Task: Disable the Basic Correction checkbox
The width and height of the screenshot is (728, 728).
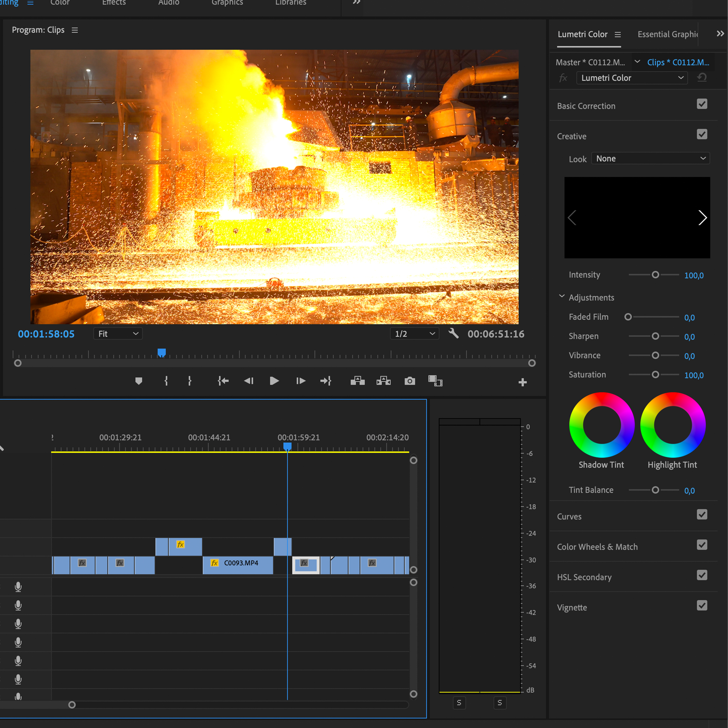Action: tap(702, 104)
